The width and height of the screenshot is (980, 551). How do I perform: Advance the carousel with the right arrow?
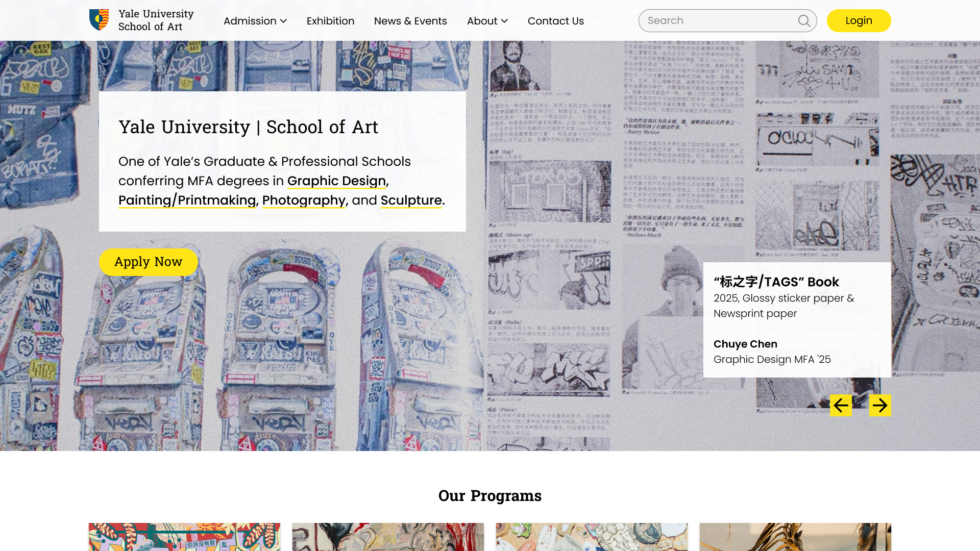point(879,406)
